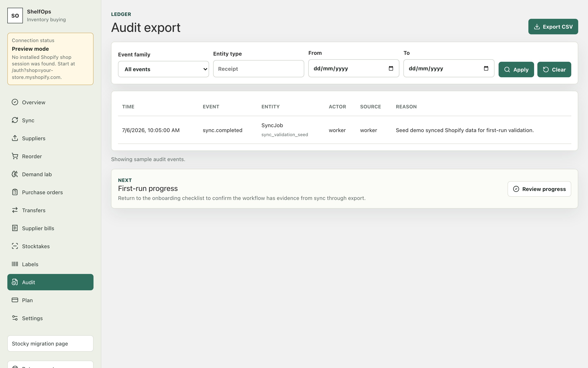The width and height of the screenshot is (588, 368).
Task: Click the ACTOR column header
Action: 337,107
